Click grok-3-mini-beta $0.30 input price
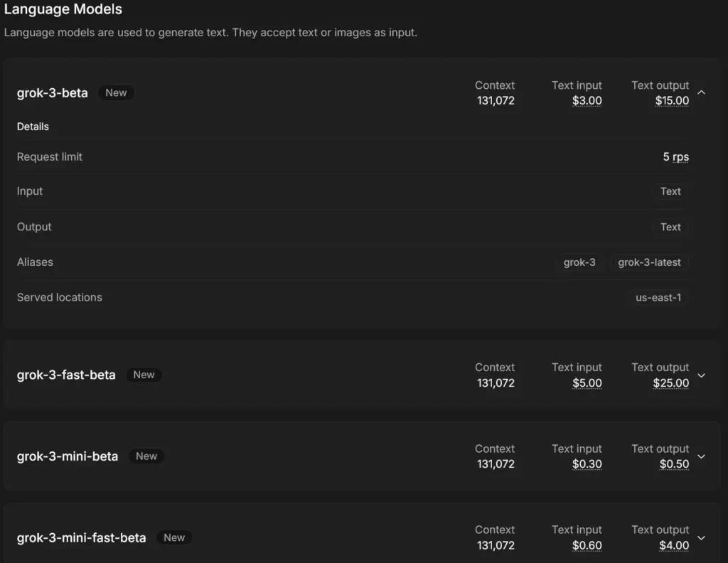 [x=587, y=464]
